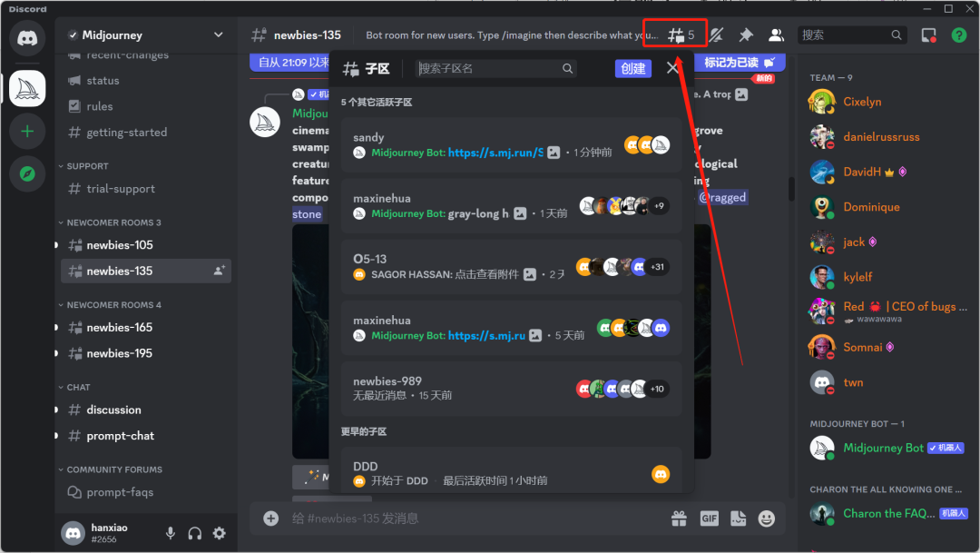Screen dimensions: 980x553
Task: Toggle the member list icon
Action: coord(776,35)
